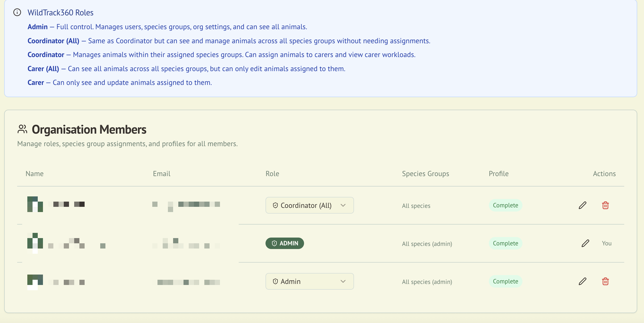Click the shield icon inside the ADMIN badge
The width and height of the screenshot is (644, 323).
[274, 243]
